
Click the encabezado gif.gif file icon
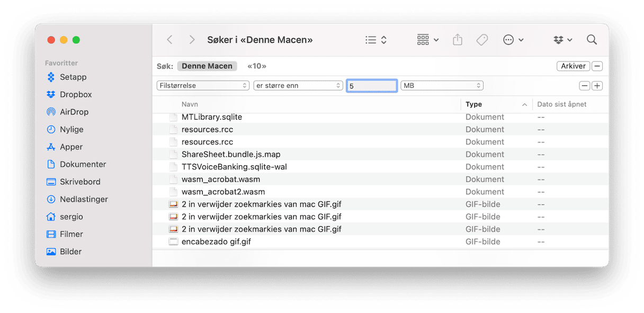pos(173,242)
